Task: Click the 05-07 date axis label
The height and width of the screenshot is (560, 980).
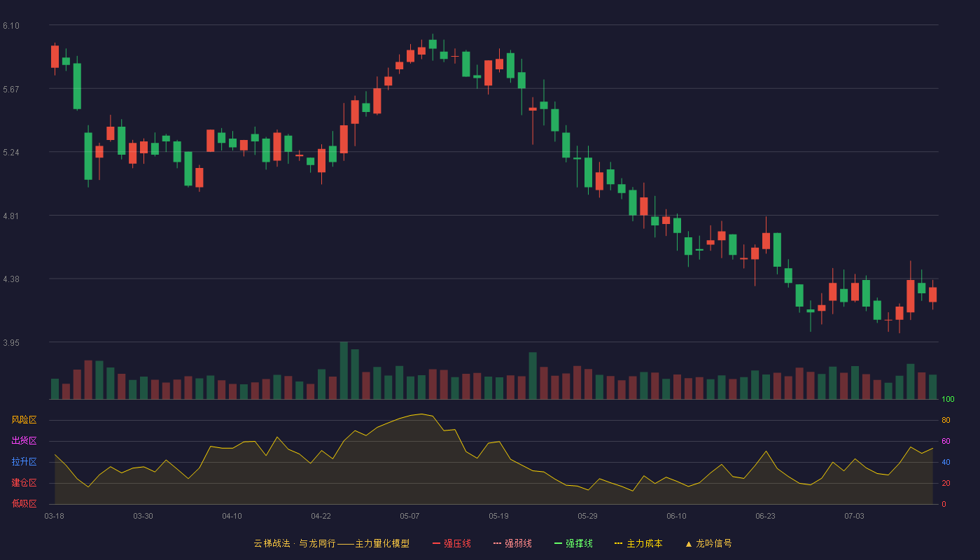Action: (x=409, y=516)
